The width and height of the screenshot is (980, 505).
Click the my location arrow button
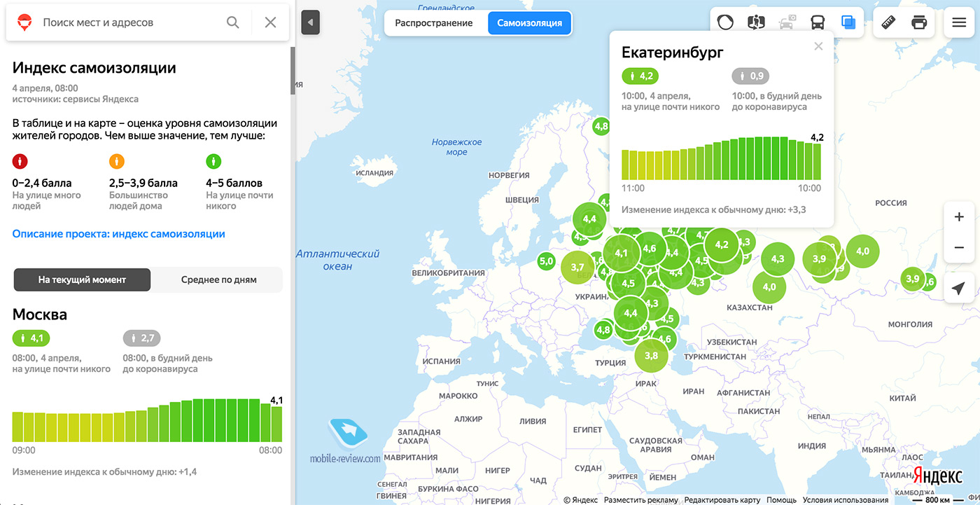tap(959, 288)
